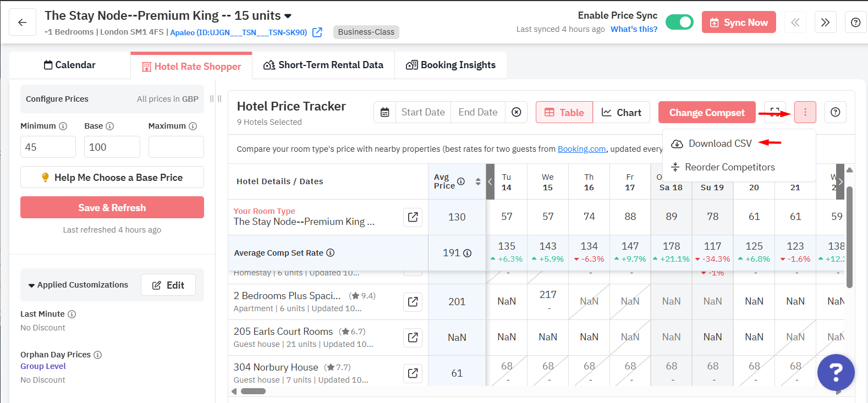This screenshot has height=403, width=868.
Task: Open the three-dot more options menu
Action: 805,112
